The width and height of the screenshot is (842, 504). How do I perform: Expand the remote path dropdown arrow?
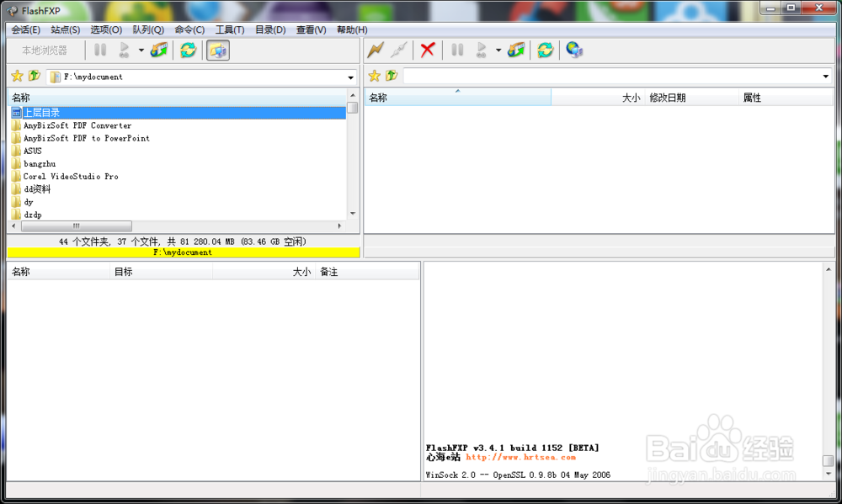[826, 77]
